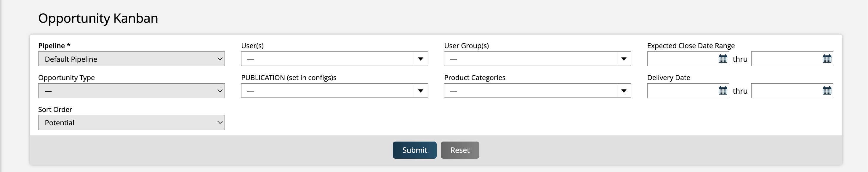This screenshot has width=868, height=172.
Task: Open calendar for Delivery Date end
Action: coord(827,91)
